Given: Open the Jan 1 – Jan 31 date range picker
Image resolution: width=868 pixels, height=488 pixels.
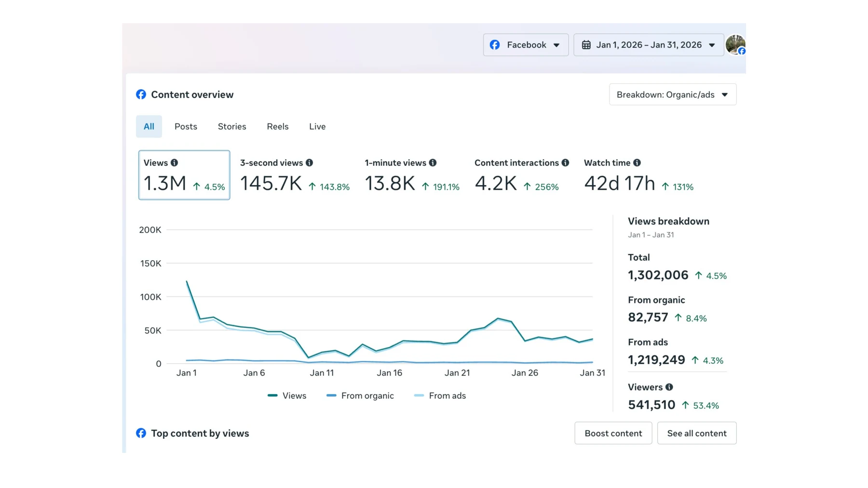Looking at the screenshot, I should pos(649,45).
